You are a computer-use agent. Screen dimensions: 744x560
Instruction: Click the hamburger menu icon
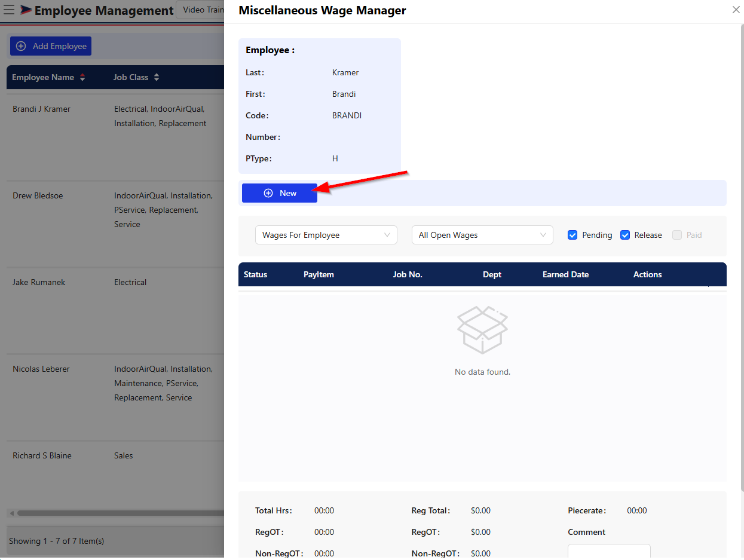(x=9, y=10)
